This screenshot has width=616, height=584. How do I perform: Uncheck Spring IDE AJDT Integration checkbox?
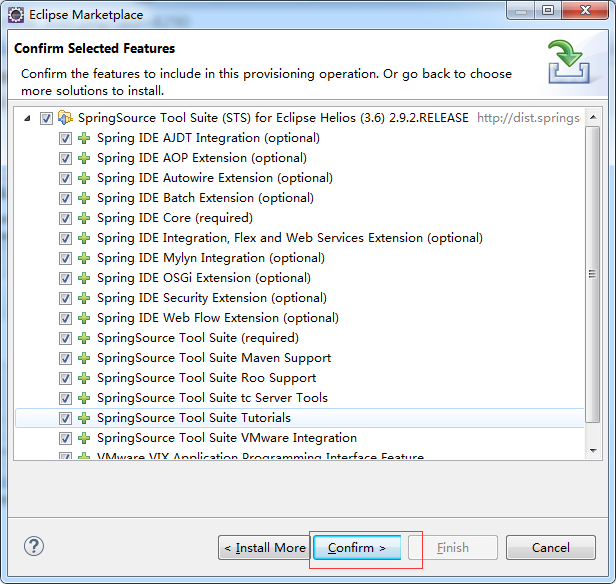(x=65, y=138)
